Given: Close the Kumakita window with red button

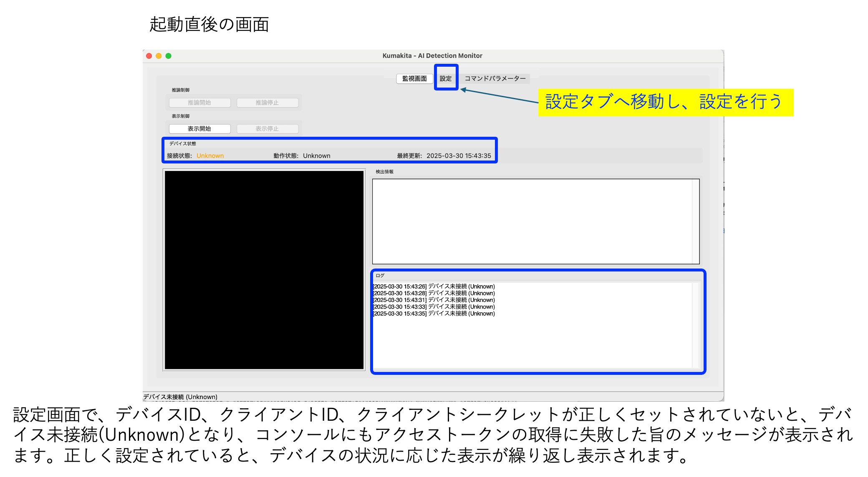Looking at the screenshot, I should [149, 56].
